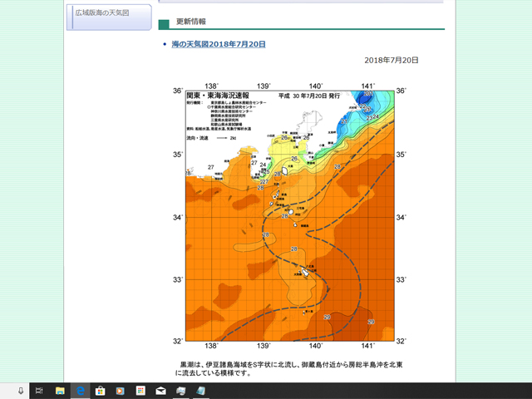Open the 広域版海の天気図 sidebar link
Viewport: 532px width, 399px height.
point(103,13)
